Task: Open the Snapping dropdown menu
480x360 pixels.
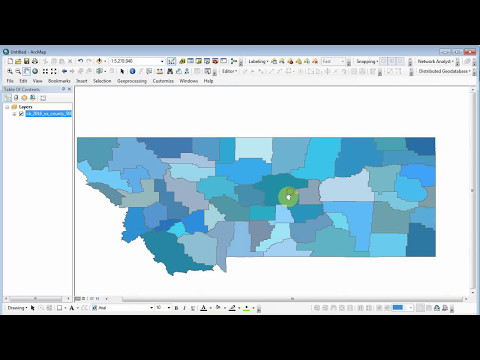Action: [x=367, y=61]
